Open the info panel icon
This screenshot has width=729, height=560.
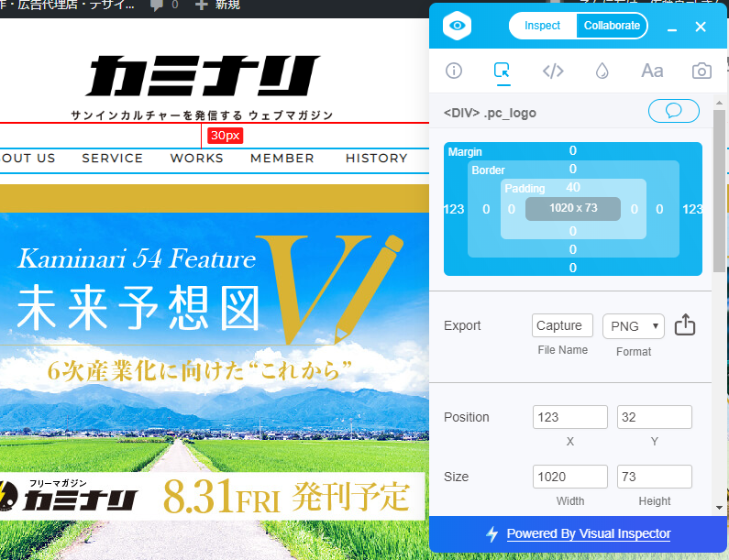pyautogui.click(x=453, y=71)
